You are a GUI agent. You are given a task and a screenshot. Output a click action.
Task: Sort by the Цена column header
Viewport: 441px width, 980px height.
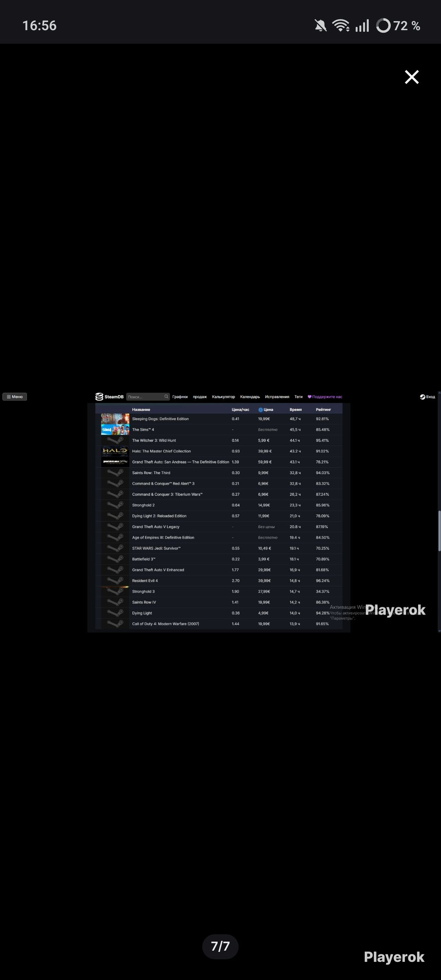tap(266, 409)
